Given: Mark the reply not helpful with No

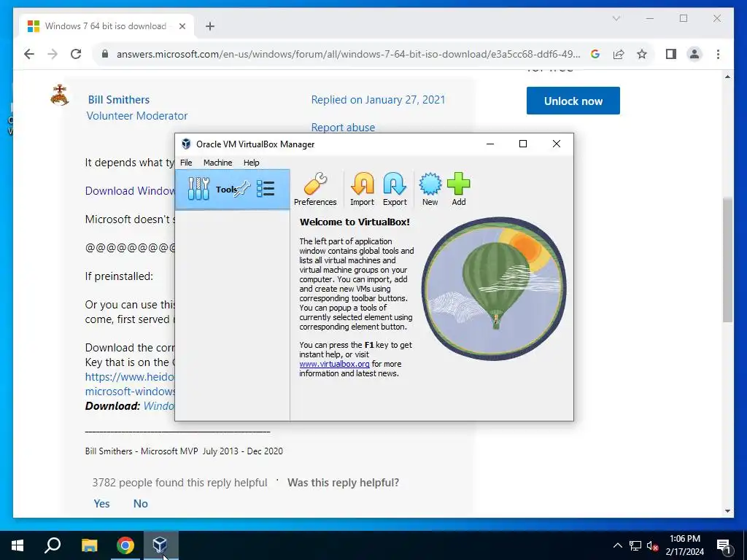Looking at the screenshot, I should tap(141, 503).
